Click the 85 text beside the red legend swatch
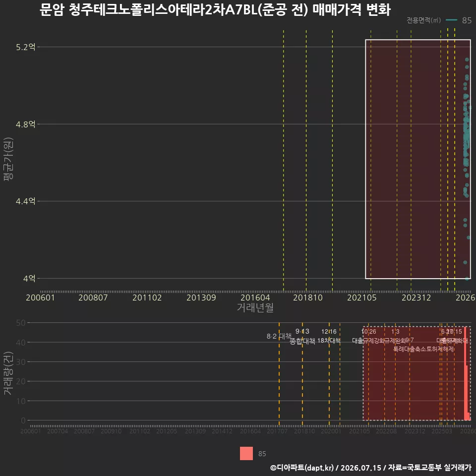476x476 pixels. [262, 454]
